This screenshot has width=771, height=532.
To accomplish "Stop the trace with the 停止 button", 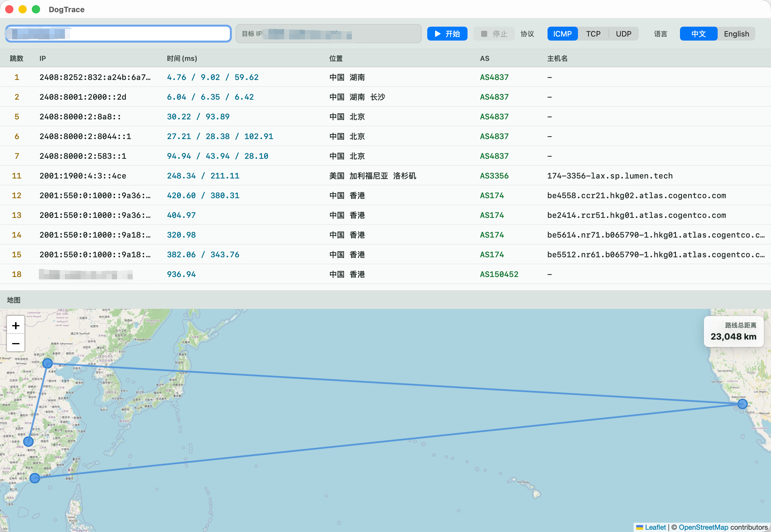I will (494, 34).
